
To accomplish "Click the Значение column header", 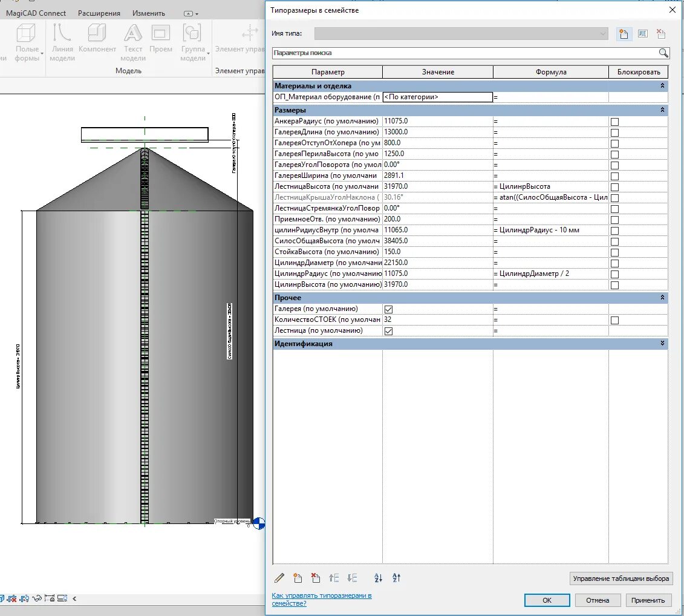I will click(x=438, y=72).
